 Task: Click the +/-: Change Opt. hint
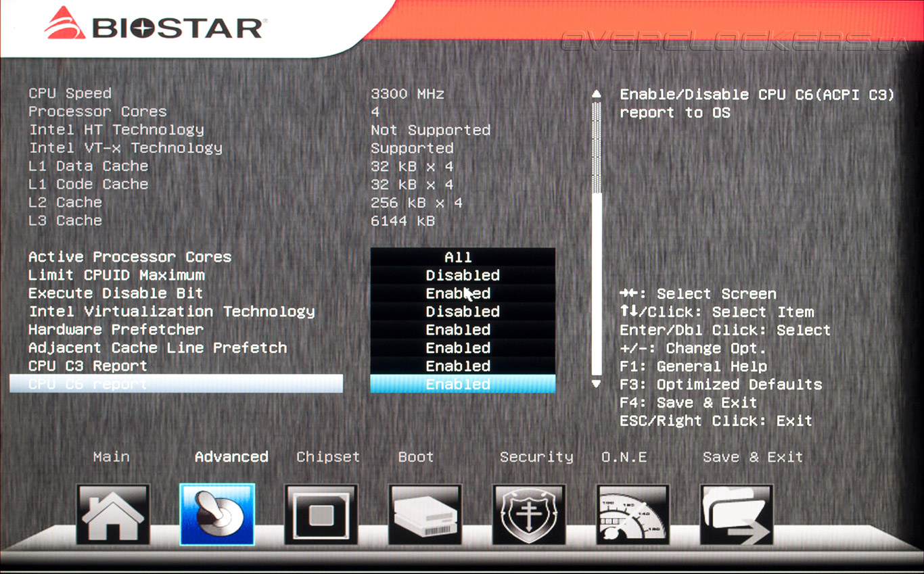[x=693, y=348]
